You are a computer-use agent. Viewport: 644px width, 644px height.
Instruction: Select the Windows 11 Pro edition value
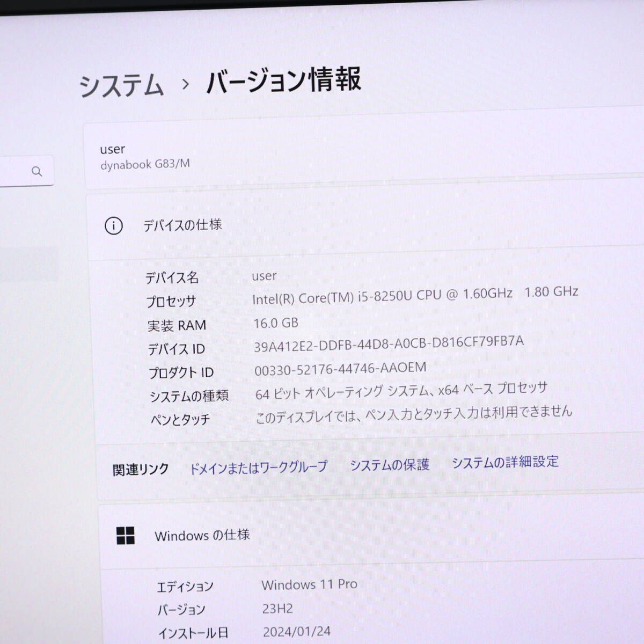point(309,584)
